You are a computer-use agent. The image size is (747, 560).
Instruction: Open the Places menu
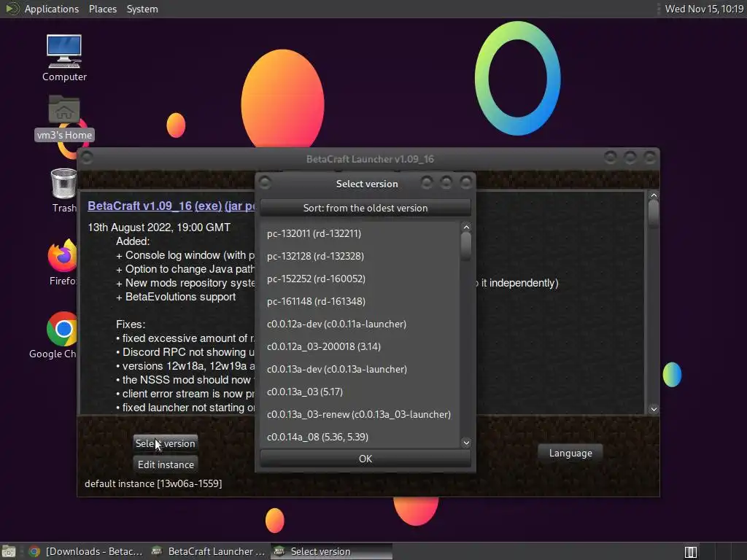tap(102, 9)
